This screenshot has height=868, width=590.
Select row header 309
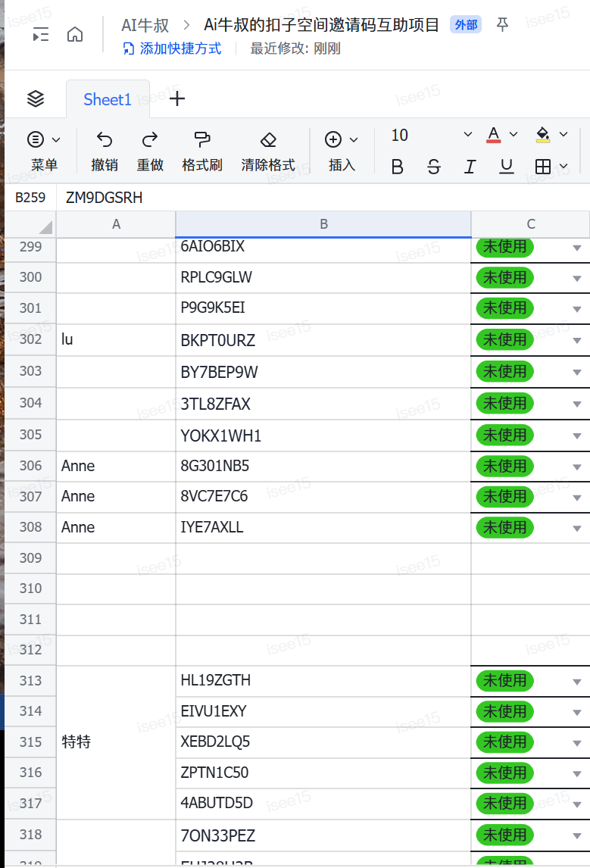30,558
